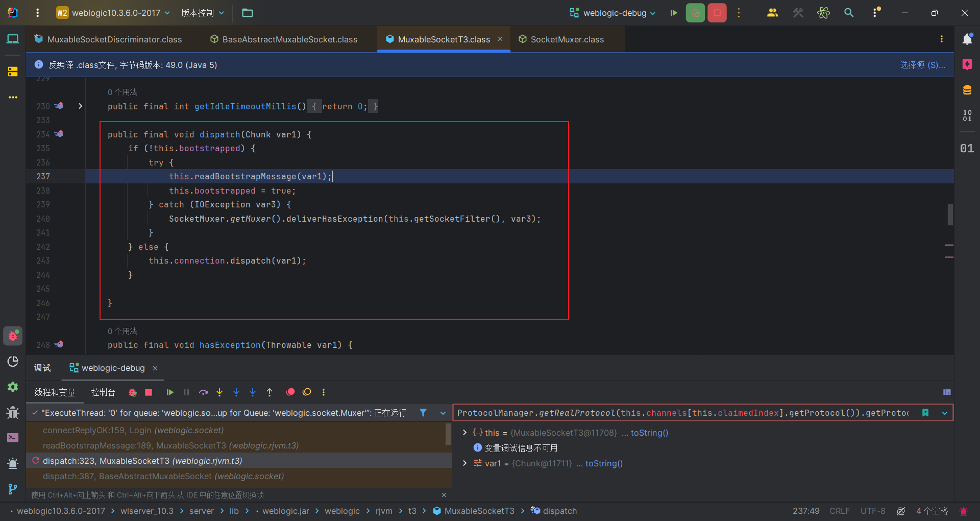Expand the 'this' variable node
The width and height of the screenshot is (980, 521).
click(x=464, y=433)
